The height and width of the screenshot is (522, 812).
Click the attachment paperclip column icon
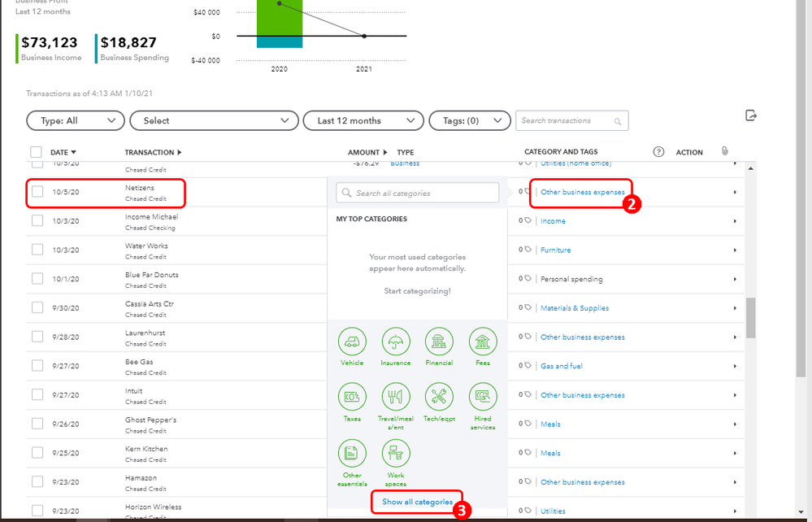click(724, 150)
